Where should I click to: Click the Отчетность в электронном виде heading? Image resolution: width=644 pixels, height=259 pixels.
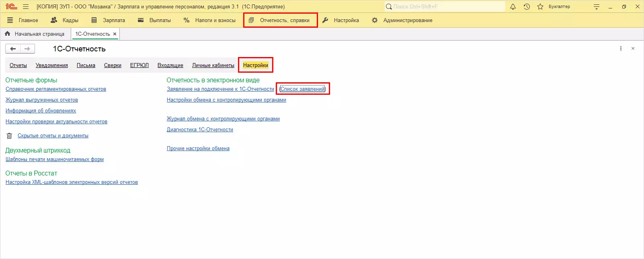pos(213,80)
